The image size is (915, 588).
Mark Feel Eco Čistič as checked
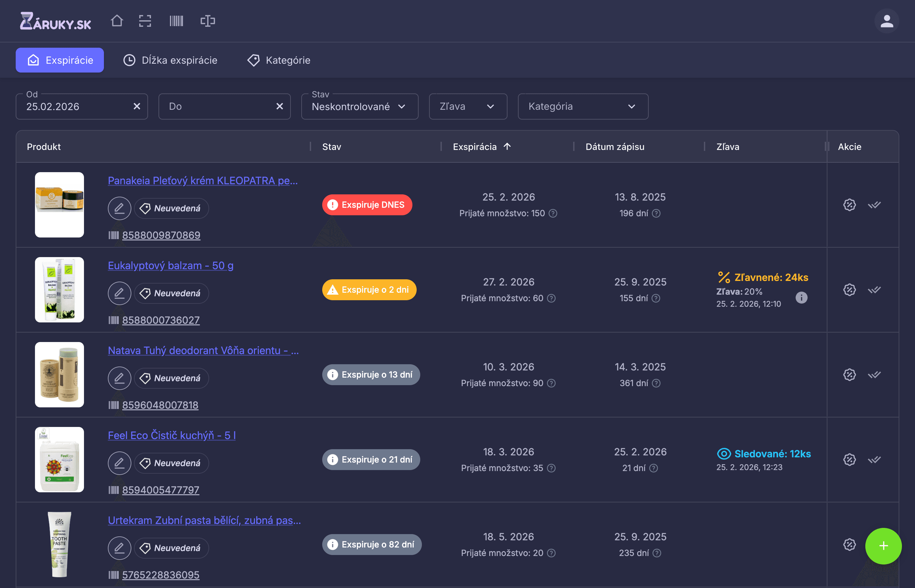tap(874, 459)
